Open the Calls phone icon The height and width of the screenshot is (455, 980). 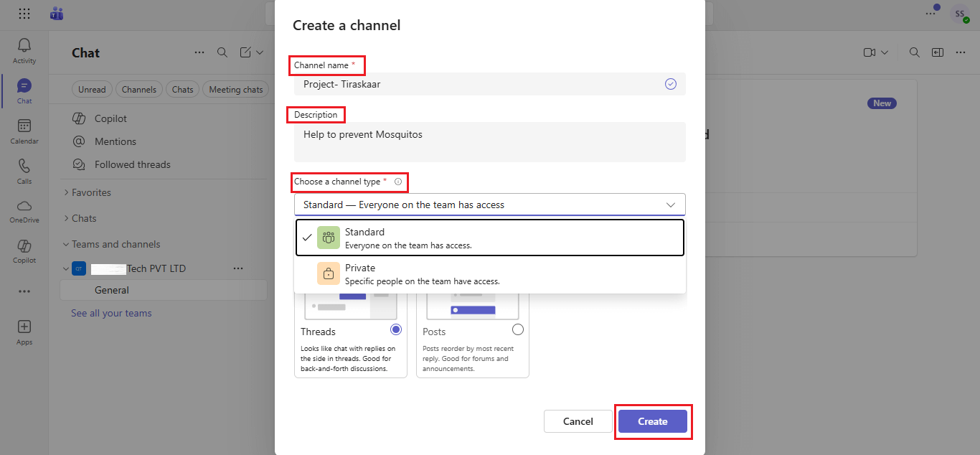click(x=24, y=166)
